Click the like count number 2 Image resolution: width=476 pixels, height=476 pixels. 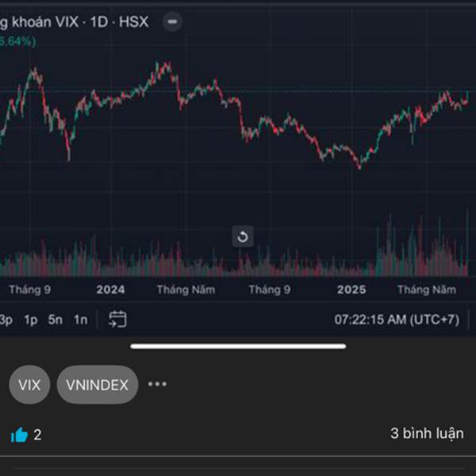(37, 435)
